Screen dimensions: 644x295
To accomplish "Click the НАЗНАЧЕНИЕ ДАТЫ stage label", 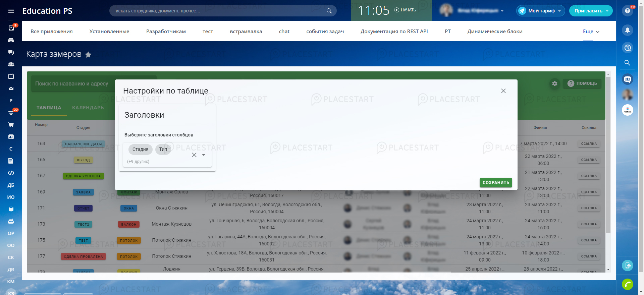I will (84, 144).
